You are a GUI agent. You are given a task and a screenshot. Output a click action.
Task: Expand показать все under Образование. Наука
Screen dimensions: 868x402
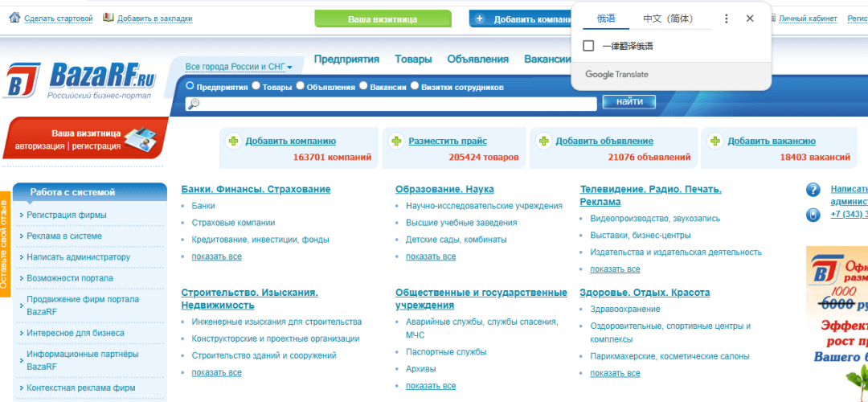(430, 256)
